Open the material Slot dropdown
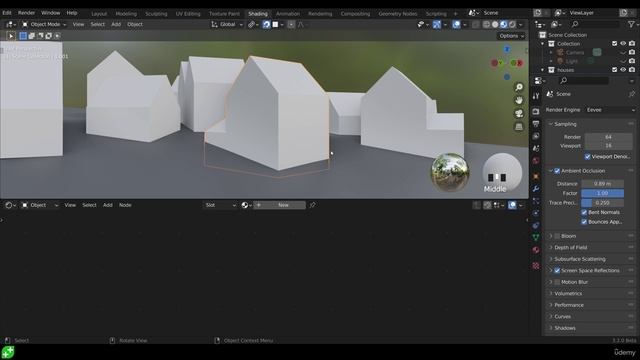This screenshot has width=640, height=360. click(220, 205)
